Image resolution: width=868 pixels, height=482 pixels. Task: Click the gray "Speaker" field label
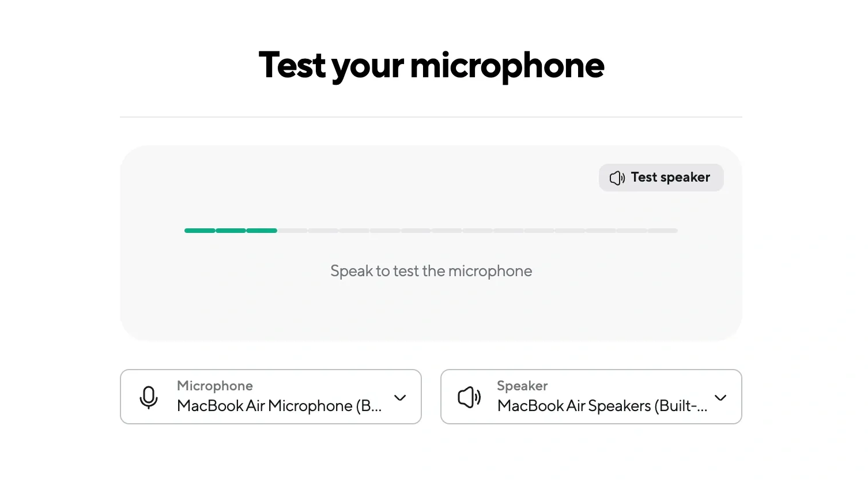(522, 386)
